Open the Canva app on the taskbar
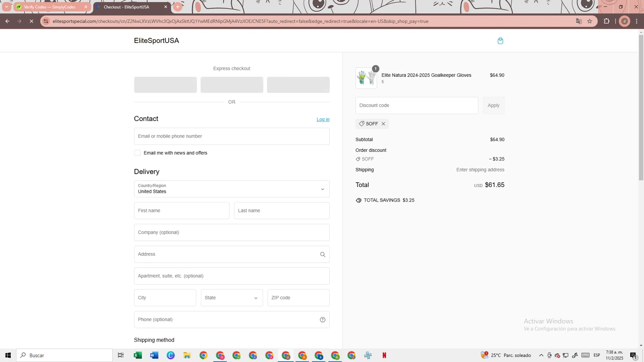This screenshot has width=644, height=362. 171,355
